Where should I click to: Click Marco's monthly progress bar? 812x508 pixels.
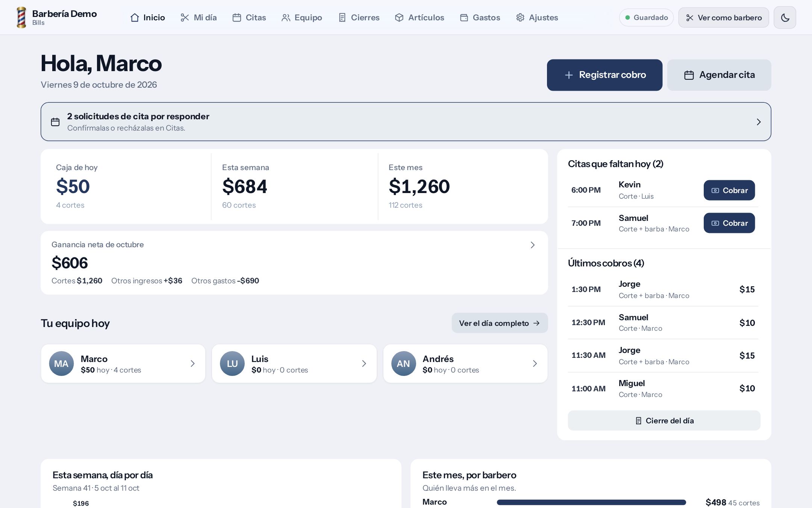point(591,502)
